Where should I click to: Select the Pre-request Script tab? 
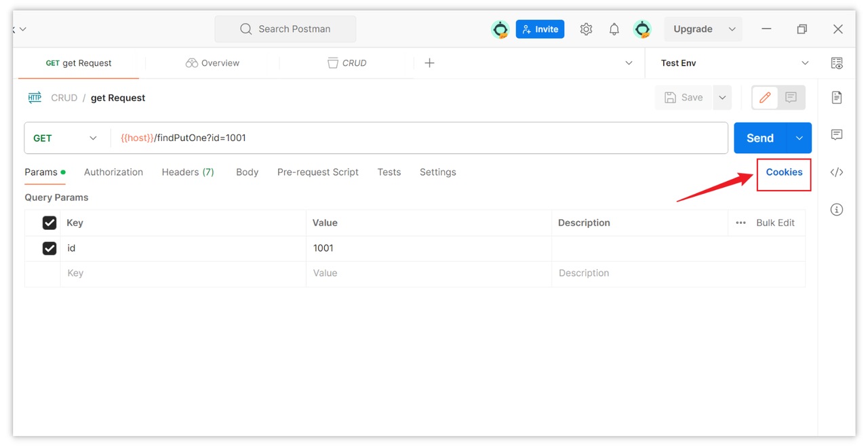(317, 172)
